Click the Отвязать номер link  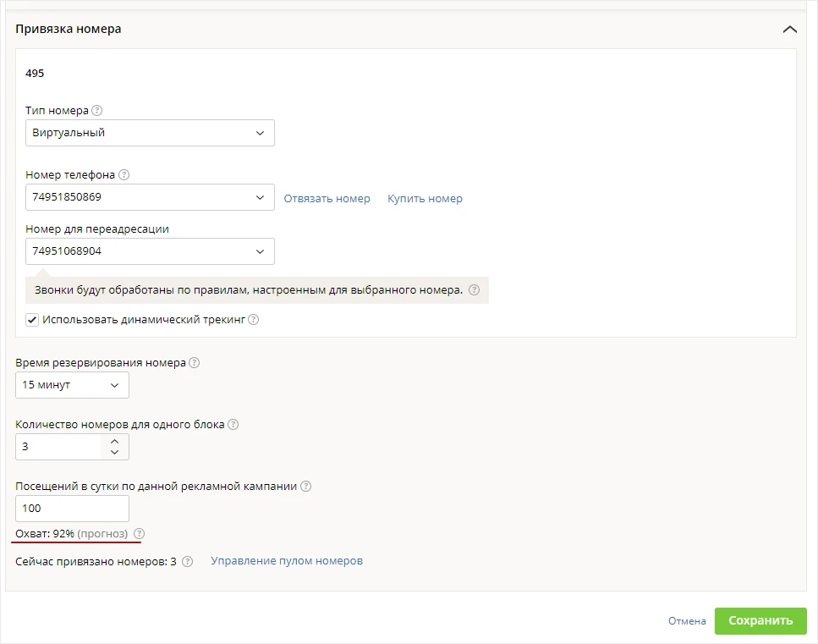[x=327, y=199]
